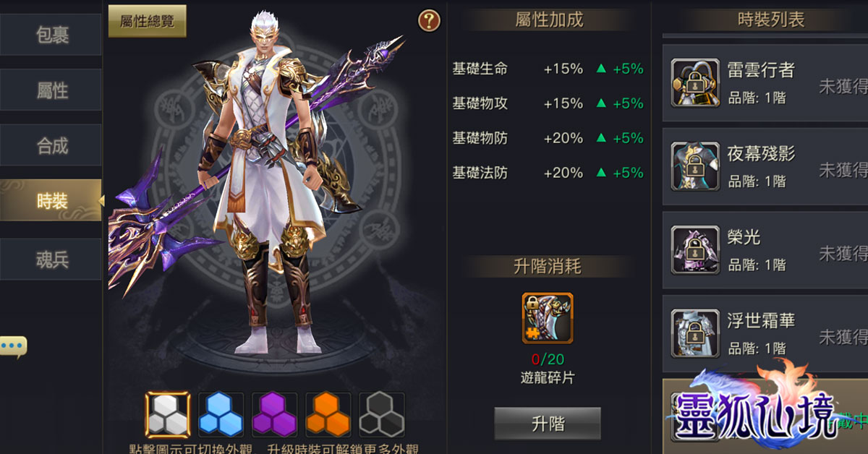Image resolution: width=868 pixels, height=454 pixels.
Task: Pick the orange hexagon appearance
Action: pyautogui.click(x=328, y=415)
